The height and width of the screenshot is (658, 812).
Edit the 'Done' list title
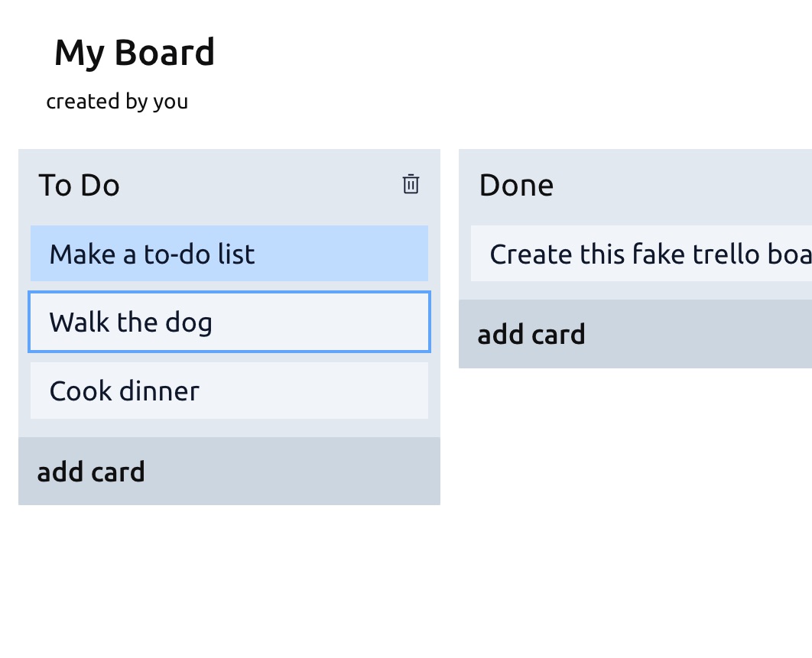coord(516,185)
